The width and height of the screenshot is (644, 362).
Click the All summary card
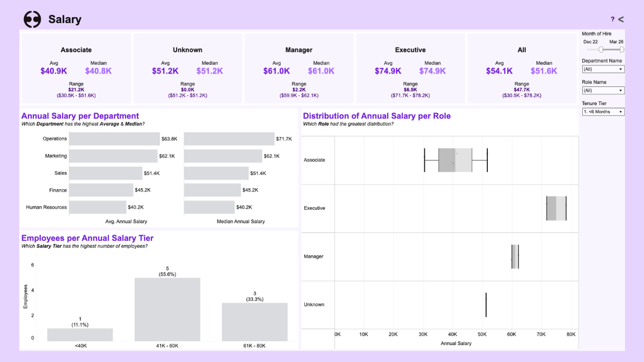521,67
